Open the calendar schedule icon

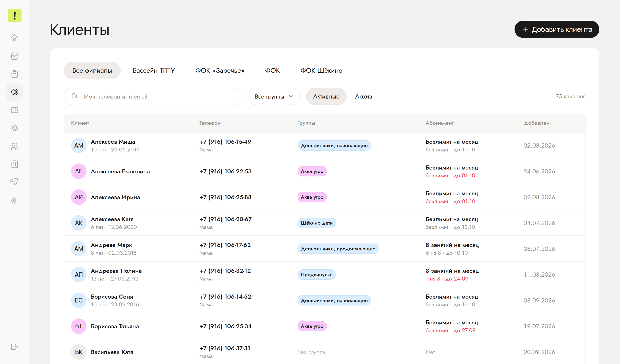pyautogui.click(x=14, y=56)
